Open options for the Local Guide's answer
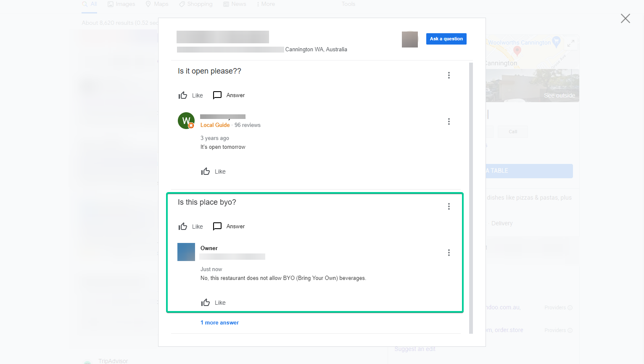The image size is (644, 364). click(x=449, y=121)
